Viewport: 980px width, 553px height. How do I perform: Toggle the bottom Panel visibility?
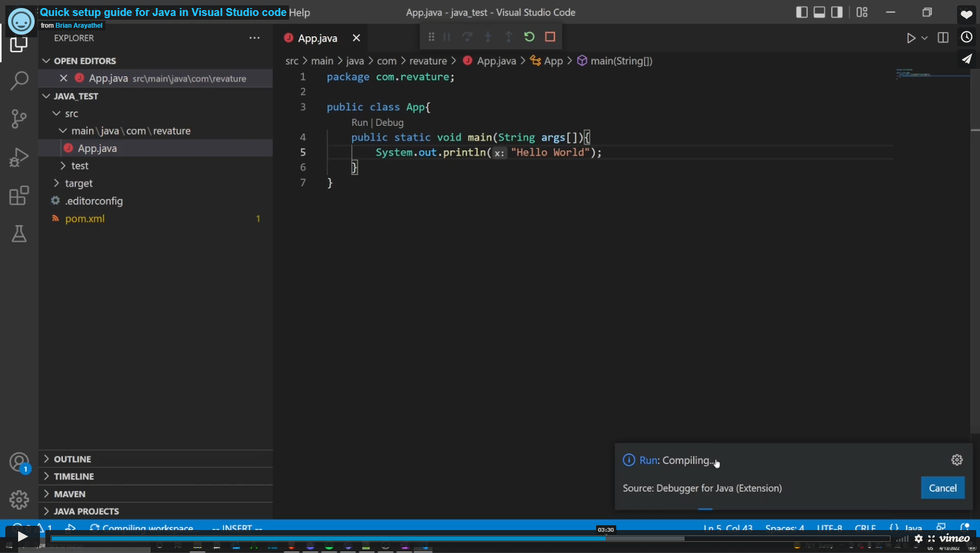tap(820, 12)
